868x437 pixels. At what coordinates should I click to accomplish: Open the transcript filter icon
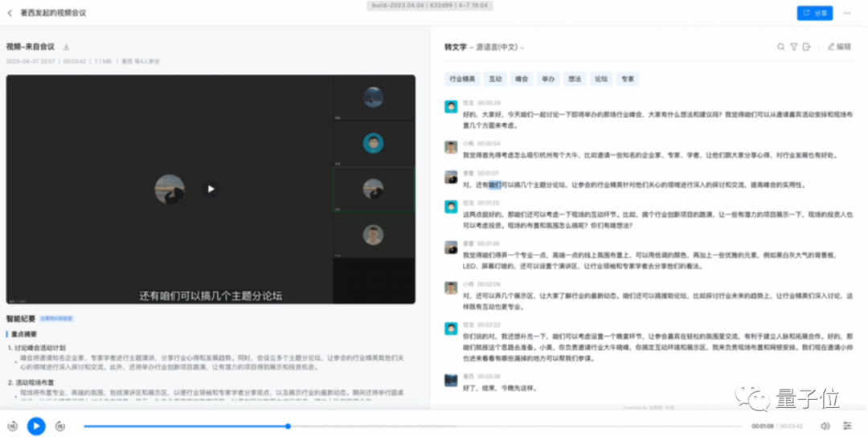[x=794, y=47]
